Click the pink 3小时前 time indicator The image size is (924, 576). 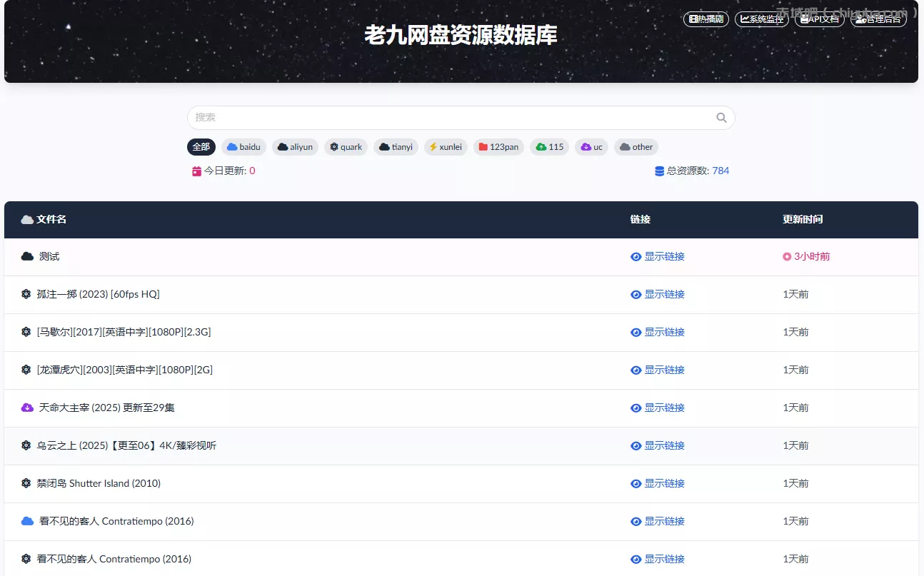pos(806,256)
